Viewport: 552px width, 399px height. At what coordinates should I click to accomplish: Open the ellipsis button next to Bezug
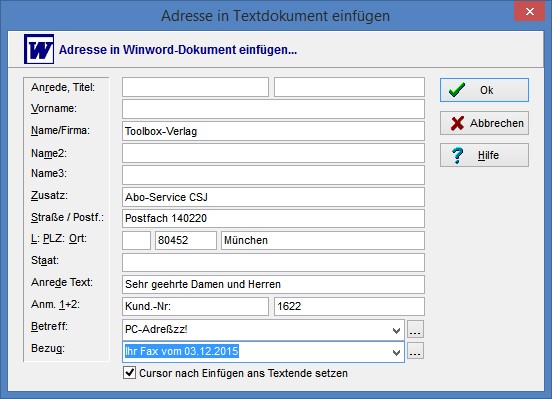(x=415, y=351)
